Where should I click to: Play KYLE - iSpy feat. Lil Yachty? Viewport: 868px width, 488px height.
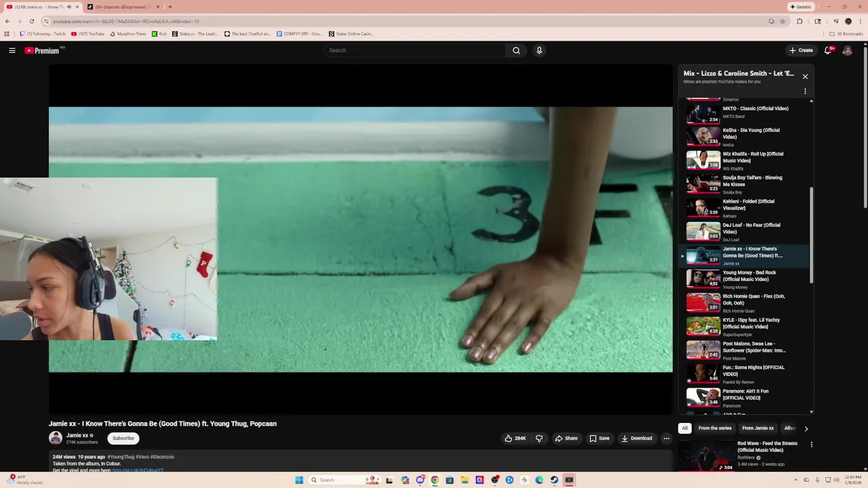(746, 326)
